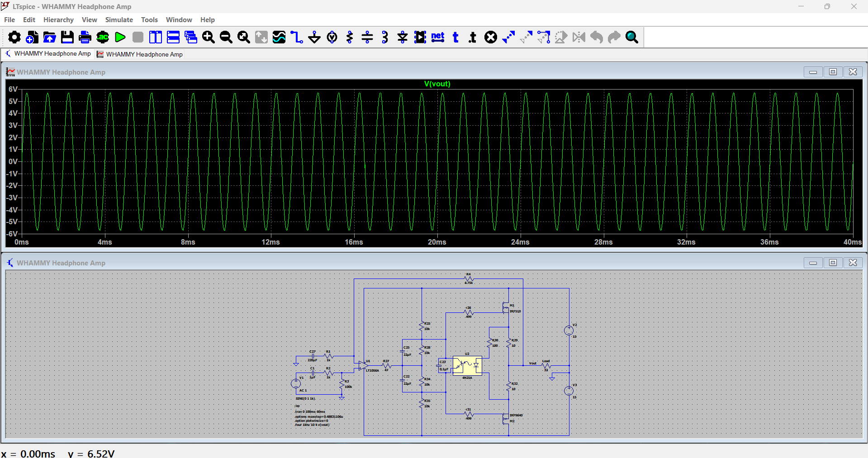Select the Ground symbol tool
Screen dimensions: 868x458
(x=314, y=37)
